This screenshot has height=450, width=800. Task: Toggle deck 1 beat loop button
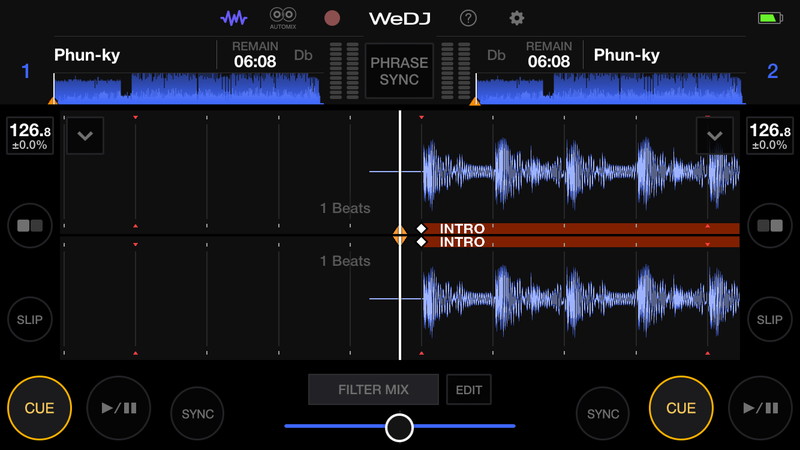pyautogui.click(x=30, y=226)
